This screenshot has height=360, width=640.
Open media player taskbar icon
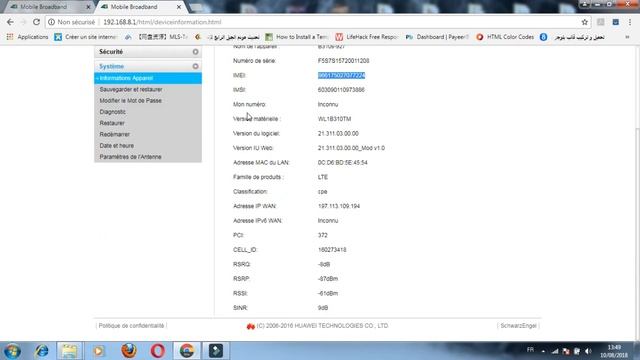[x=98, y=351]
